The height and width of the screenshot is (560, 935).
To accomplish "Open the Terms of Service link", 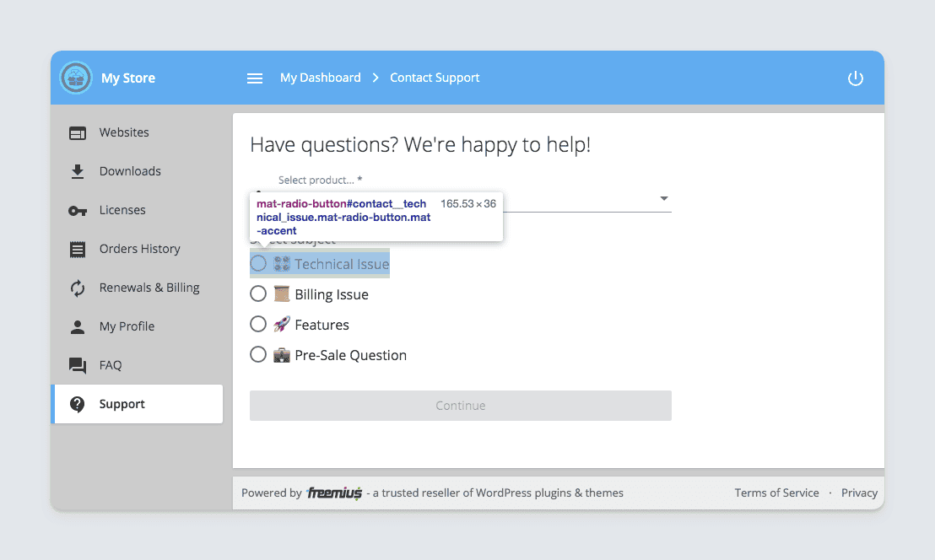I will click(x=776, y=493).
